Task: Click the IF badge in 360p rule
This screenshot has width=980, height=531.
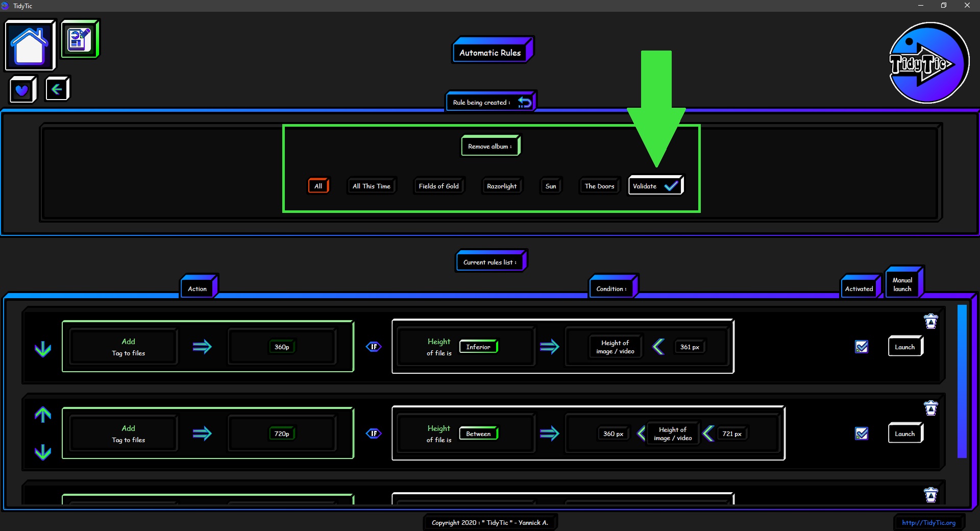Action: (374, 347)
